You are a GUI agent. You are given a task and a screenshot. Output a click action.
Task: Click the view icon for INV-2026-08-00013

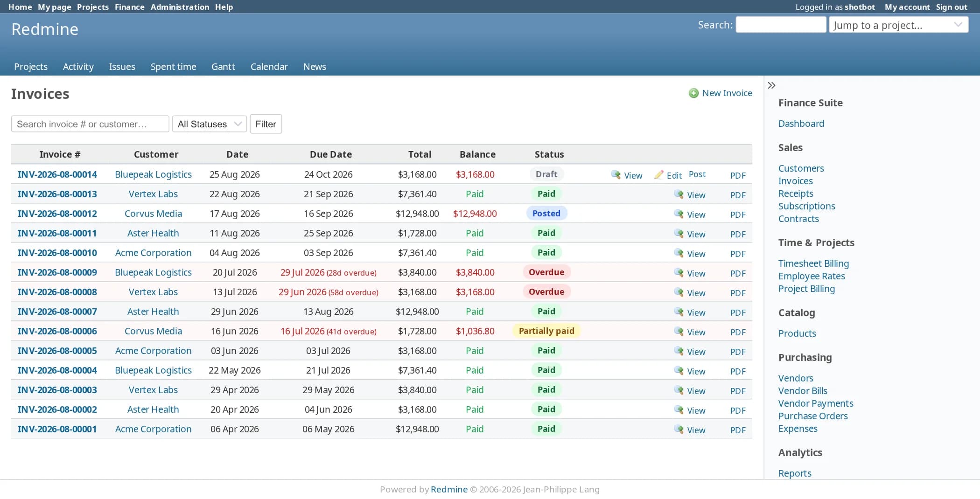(x=679, y=194)
